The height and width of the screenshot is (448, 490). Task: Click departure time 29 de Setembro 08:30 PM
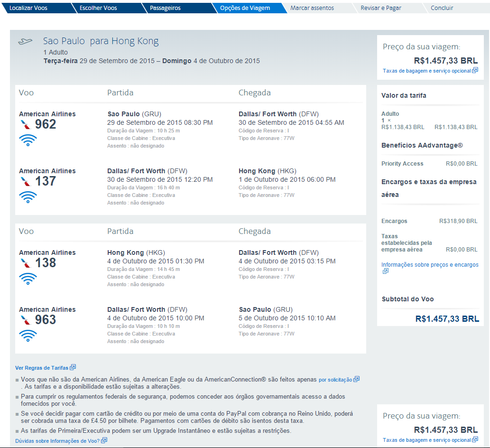tap(160, 122)
